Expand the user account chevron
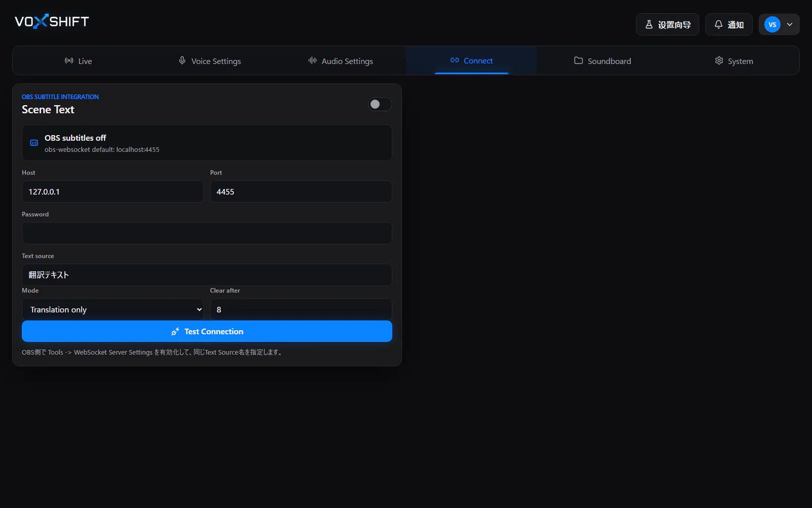 click(x=790, y=24)
